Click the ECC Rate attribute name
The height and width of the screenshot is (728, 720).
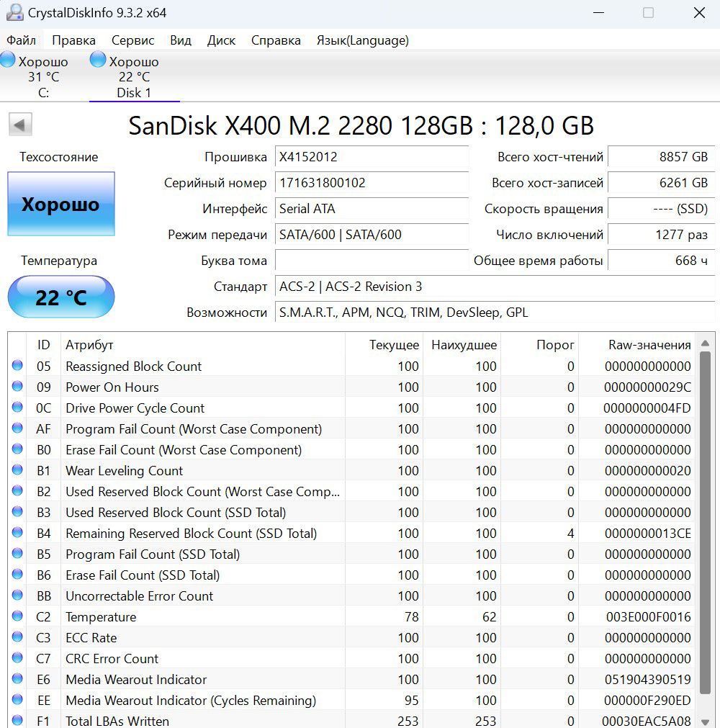coord(91,638)
